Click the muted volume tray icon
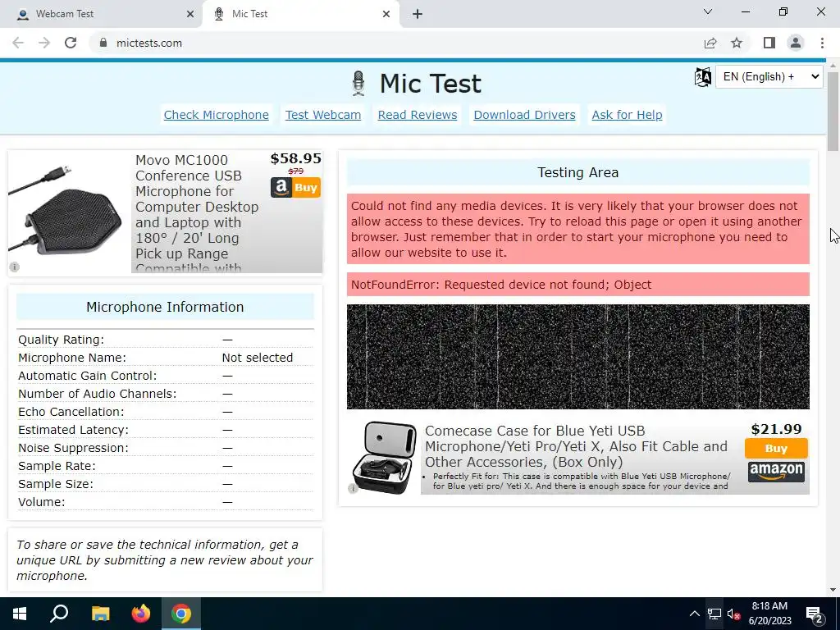This screenshot has height=630, width=840. click(x=733, y=614)
